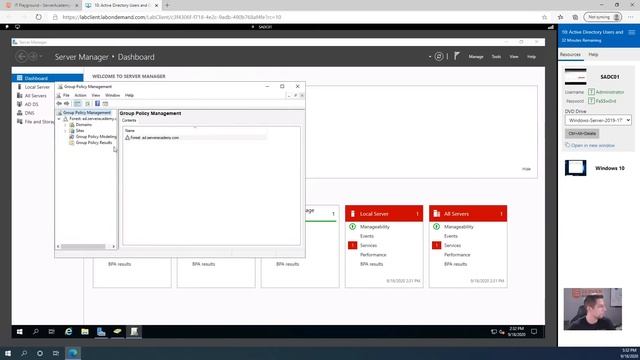The image size is (640, 360).
Task: Open DVD Drive dropdown
Action: (598, 120)
